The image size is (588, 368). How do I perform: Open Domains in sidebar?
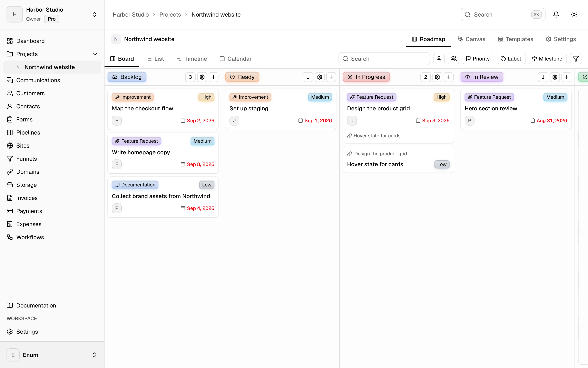[52, 172]
